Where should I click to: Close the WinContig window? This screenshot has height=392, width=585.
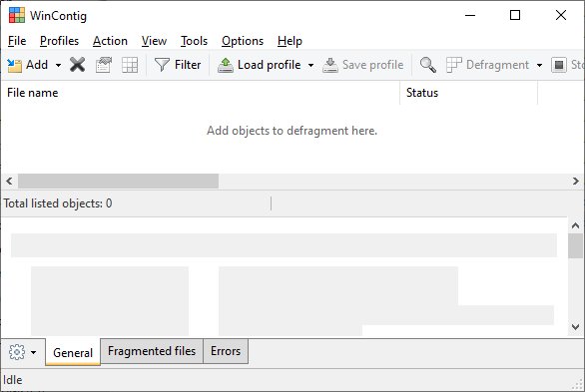[561, 15]
